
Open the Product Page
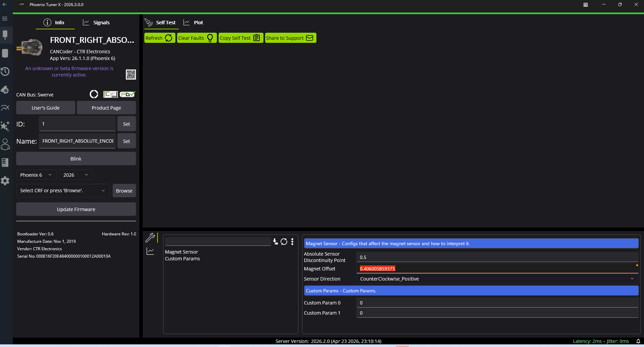(106, 108)
